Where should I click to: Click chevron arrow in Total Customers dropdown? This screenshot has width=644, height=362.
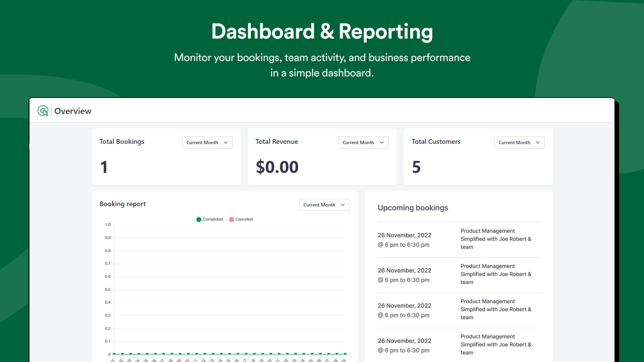(538, 142)
